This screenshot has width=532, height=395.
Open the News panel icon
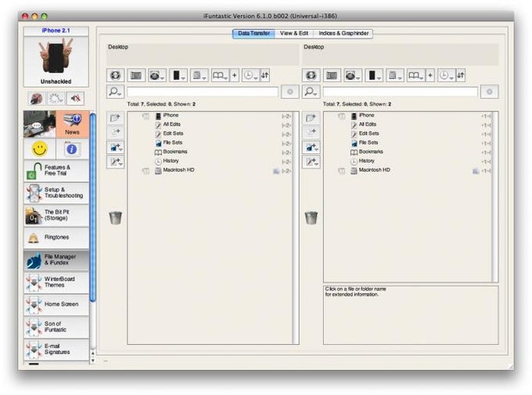pos(72,124)
